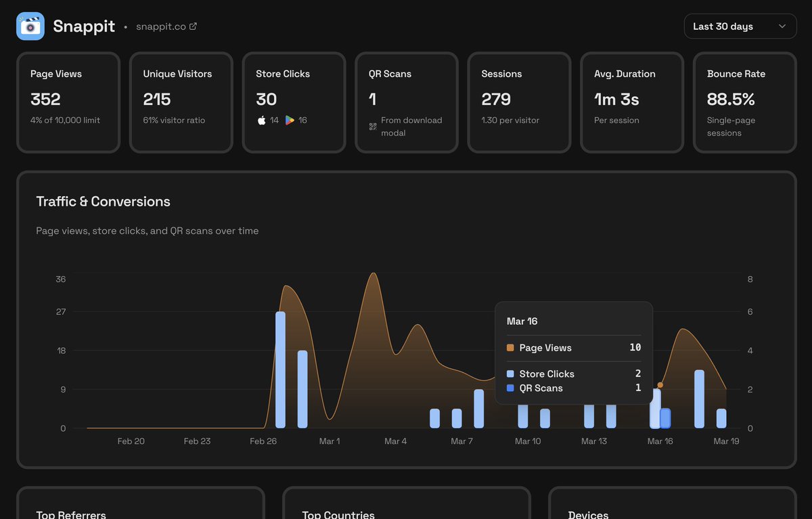Click the Devices panel heading
The image size is (812, 519).
point(589,514)
